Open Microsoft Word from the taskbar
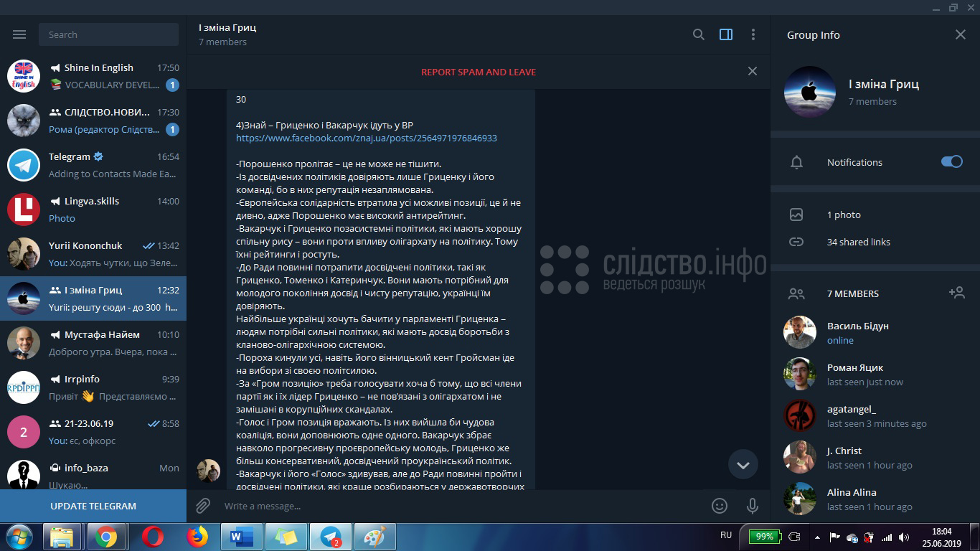Screen dimensions: 980x551 coord(241,537)
